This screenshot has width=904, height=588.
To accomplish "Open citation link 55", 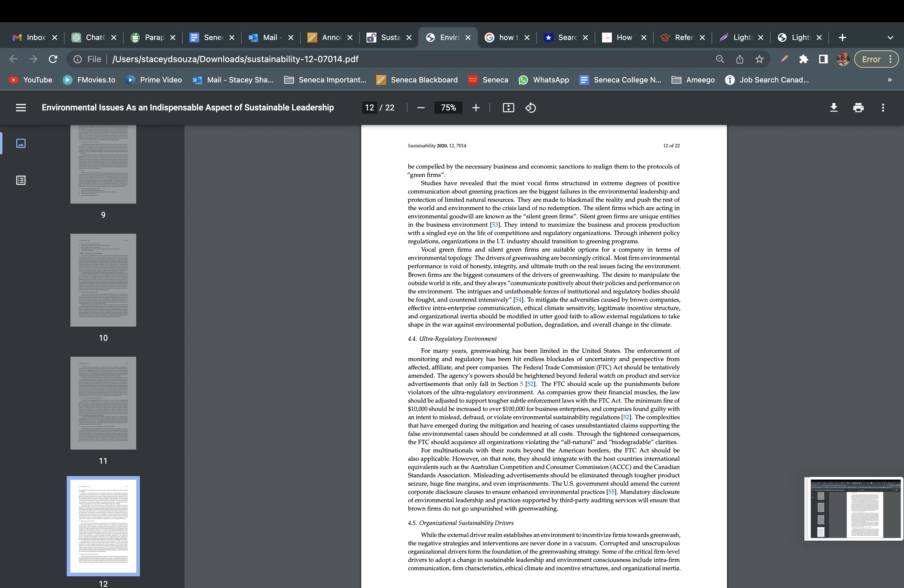I will 611,492.
